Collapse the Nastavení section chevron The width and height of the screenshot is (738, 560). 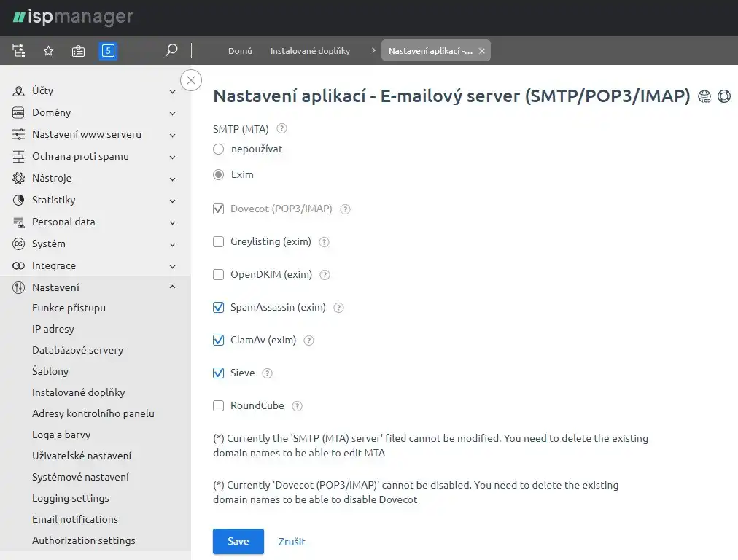click(x=172, y=287)
